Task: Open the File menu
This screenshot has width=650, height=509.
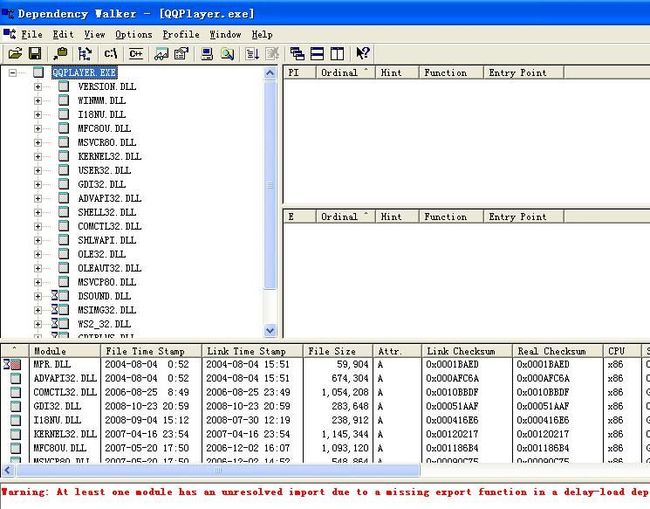Action: [x=32, y=34]
